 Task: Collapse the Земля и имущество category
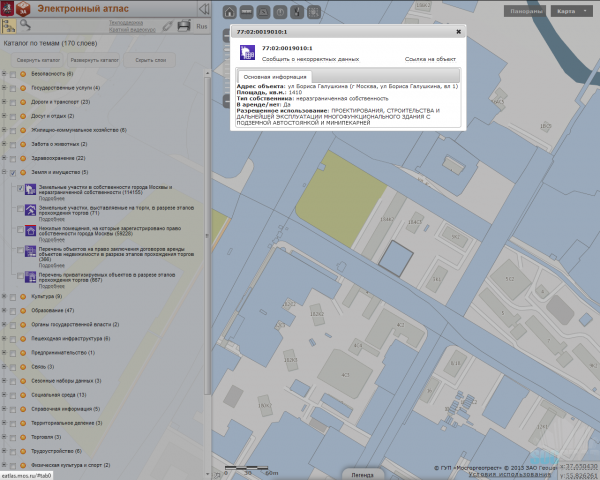point(4,172)
